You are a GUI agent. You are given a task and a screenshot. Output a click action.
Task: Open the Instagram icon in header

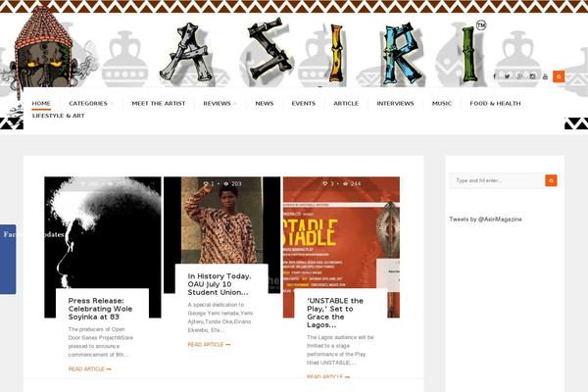tap(532, 76)
